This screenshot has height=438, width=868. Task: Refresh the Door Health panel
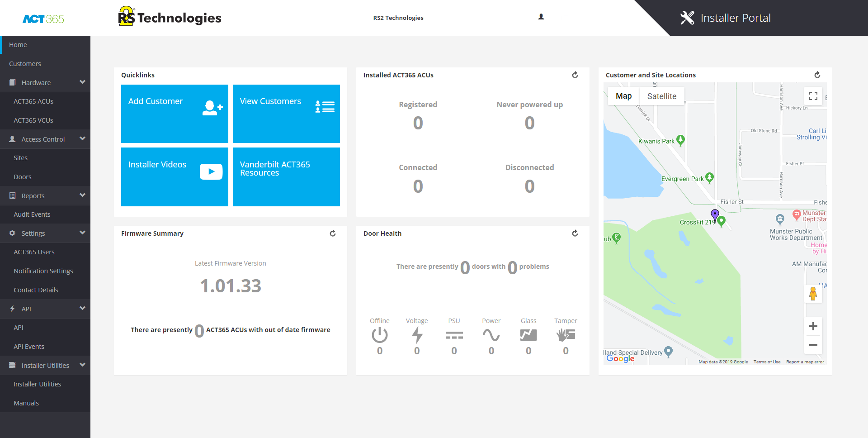click(x=575, y=233)
